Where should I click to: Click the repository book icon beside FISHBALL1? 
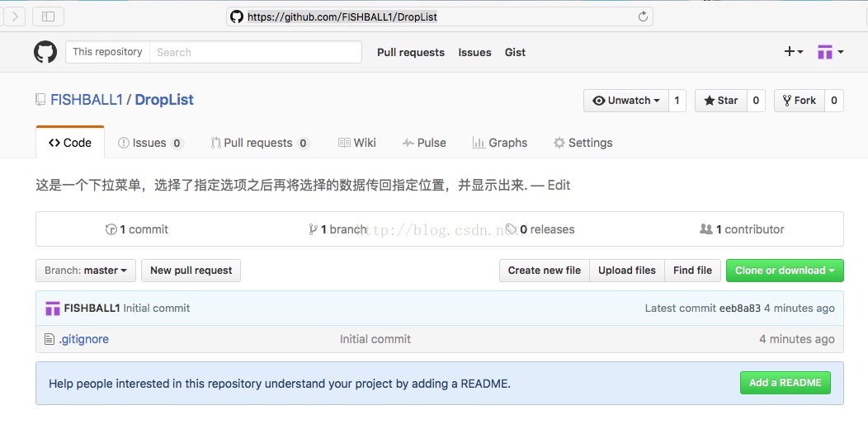[x=40, y=100]
